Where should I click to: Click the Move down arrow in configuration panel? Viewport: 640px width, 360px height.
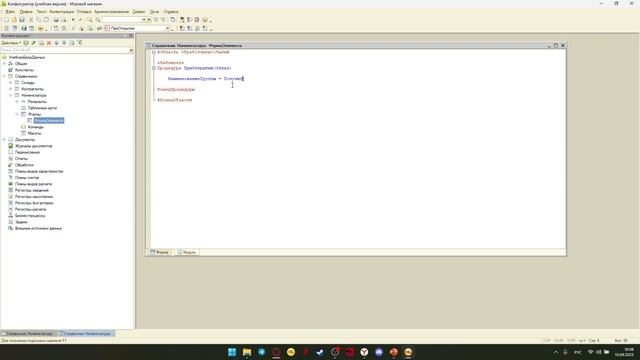tap(64, 43)
